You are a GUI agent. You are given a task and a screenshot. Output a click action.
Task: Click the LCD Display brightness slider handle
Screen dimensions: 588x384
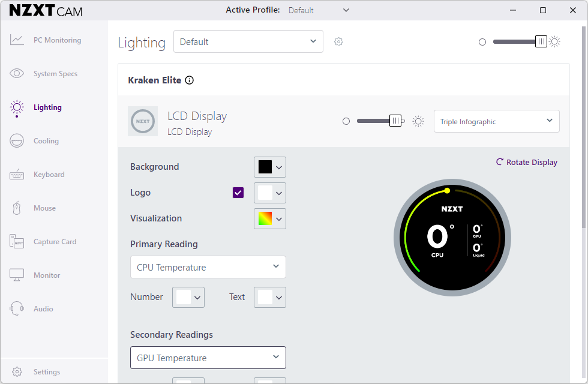click(395, 121)
